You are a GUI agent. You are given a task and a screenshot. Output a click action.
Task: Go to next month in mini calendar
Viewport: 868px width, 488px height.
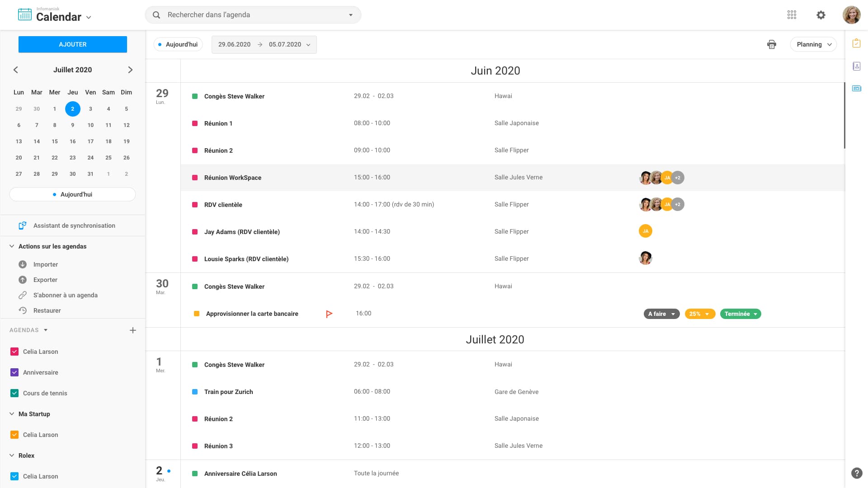[x=130, y=70]
